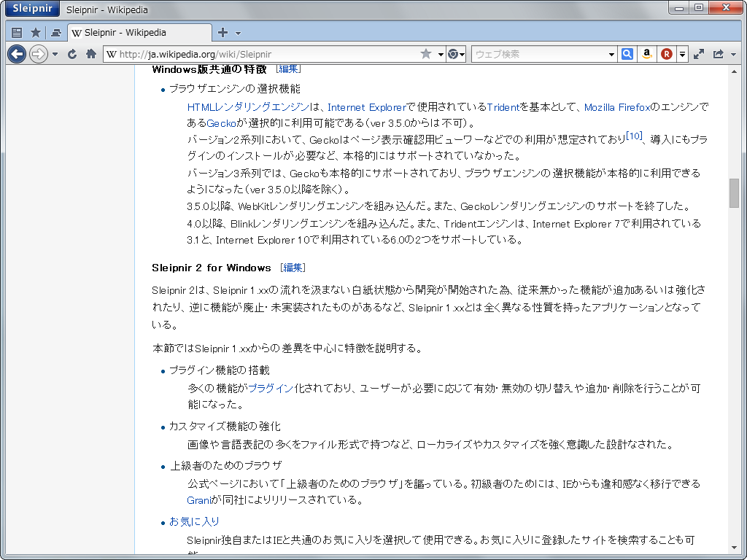Open the toolbar options dropdown arrow at far right
This screenshot has height=560, width=747.
pos(733,55)
